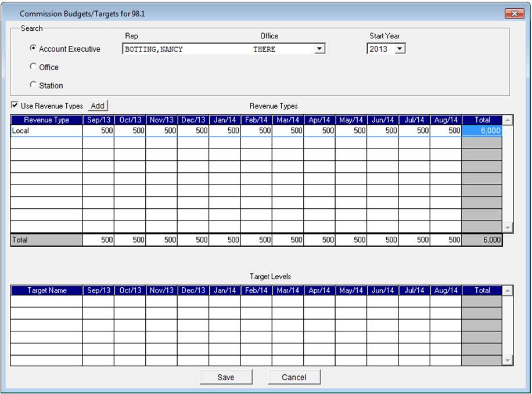Viewport: 532px width, 394px height.
Task: Uncheck the Use Revenue Types checkbox
Action: tap(15, 106)
